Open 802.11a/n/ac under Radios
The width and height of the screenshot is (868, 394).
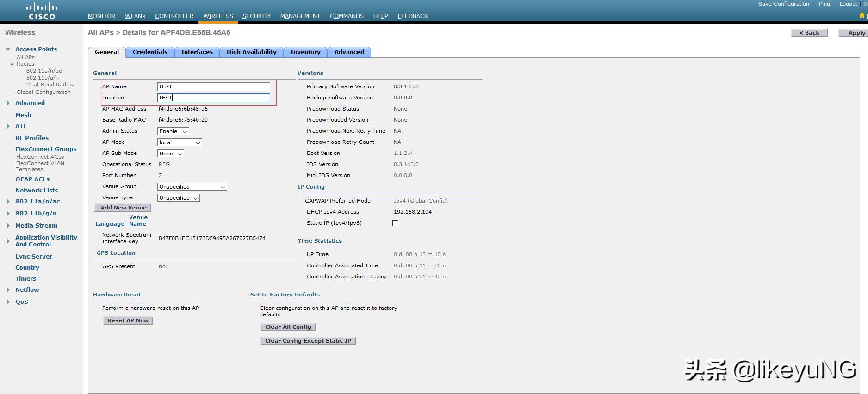tap(44, 71)
